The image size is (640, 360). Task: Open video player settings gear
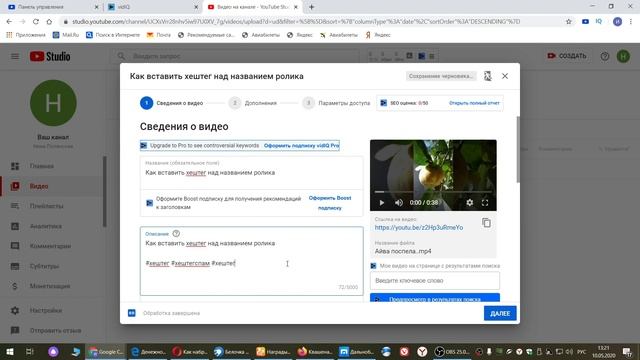point(470,202)
